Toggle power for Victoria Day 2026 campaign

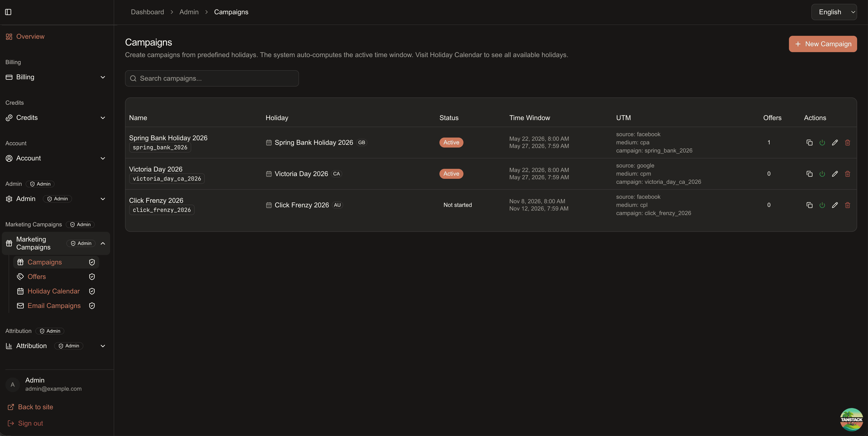point(822,174)
